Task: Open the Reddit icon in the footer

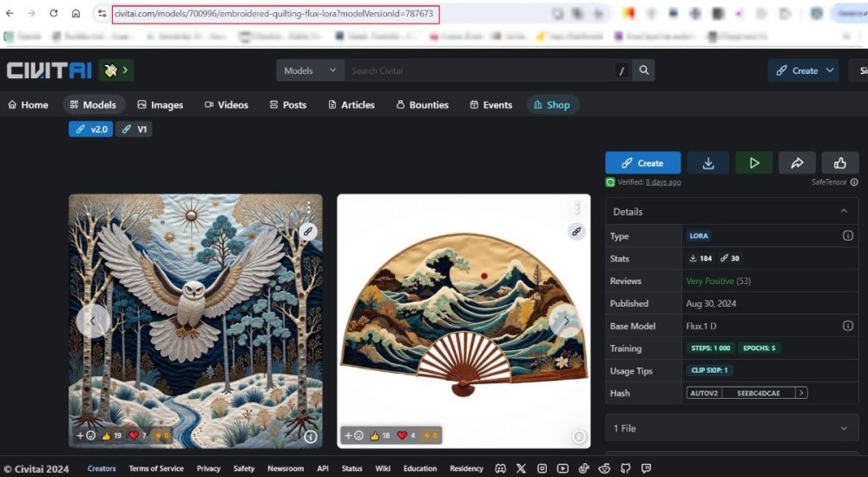Action: (604, 469)
